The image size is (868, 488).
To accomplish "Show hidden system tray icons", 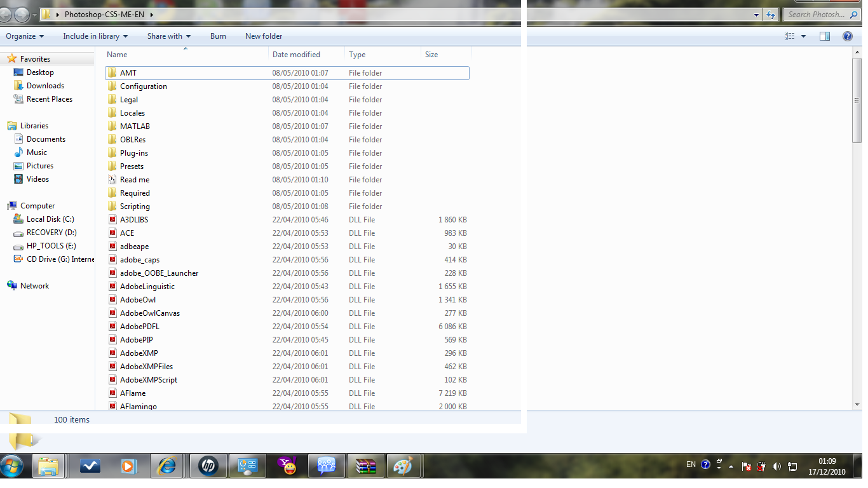I will click(x=731, y=467).
